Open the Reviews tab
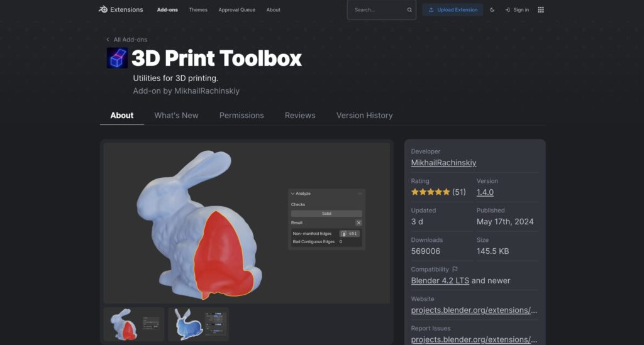Screen dimensions: 644x345 point(300,115)
